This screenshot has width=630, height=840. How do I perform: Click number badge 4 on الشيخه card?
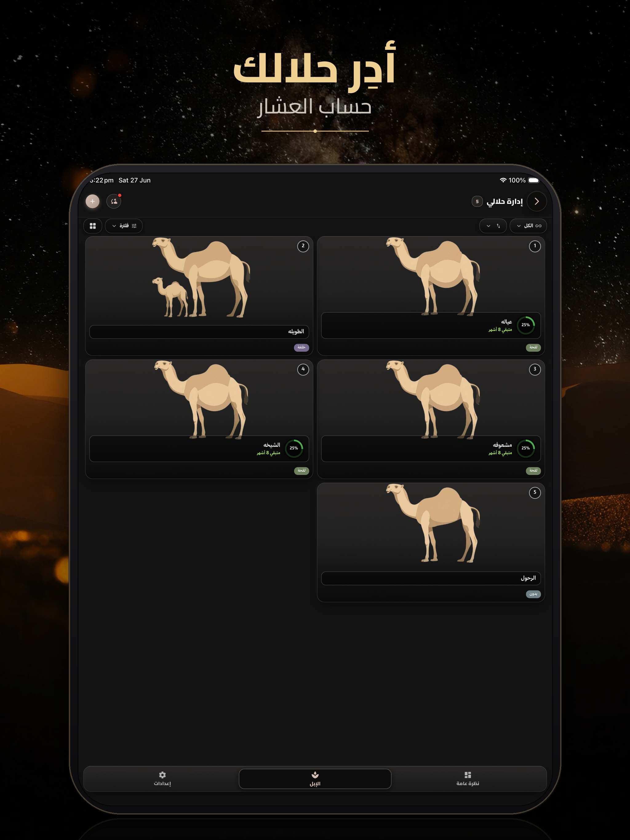coord(303,370)
